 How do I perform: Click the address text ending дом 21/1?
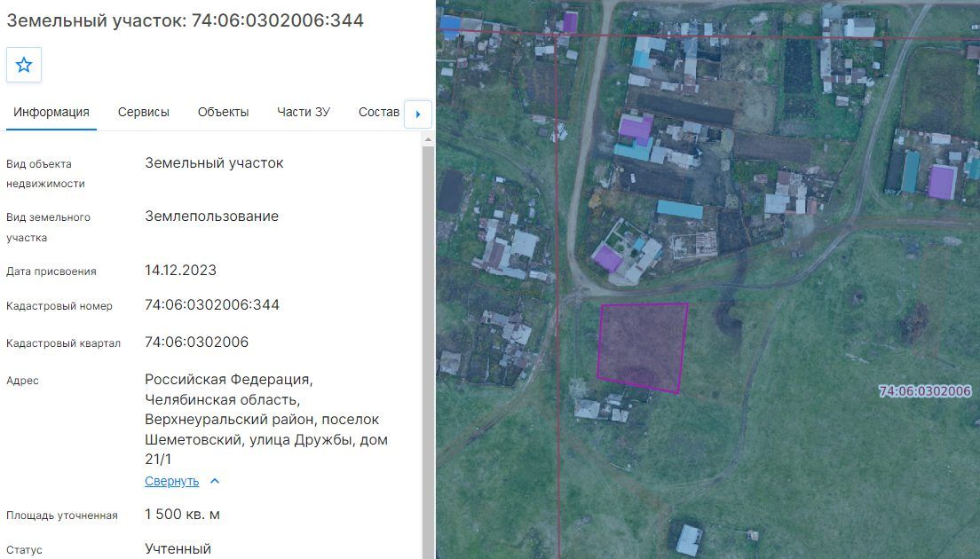[266, 419]
